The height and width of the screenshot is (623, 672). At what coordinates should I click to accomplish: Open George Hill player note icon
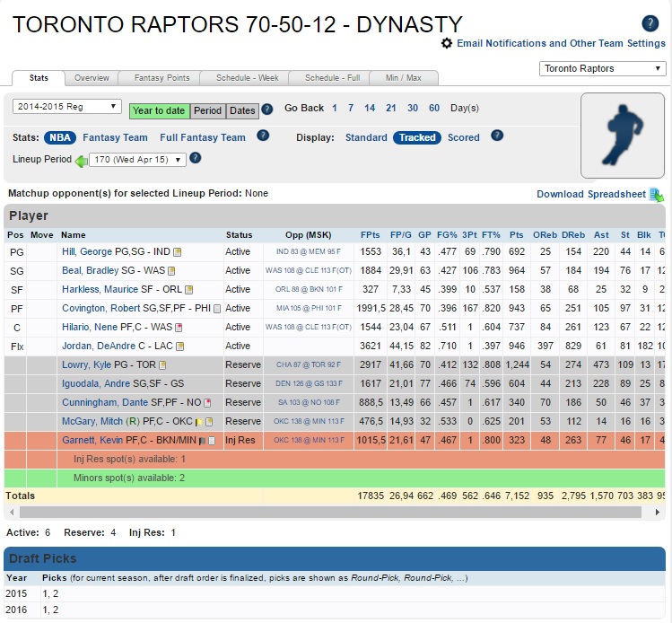point(177,252)
